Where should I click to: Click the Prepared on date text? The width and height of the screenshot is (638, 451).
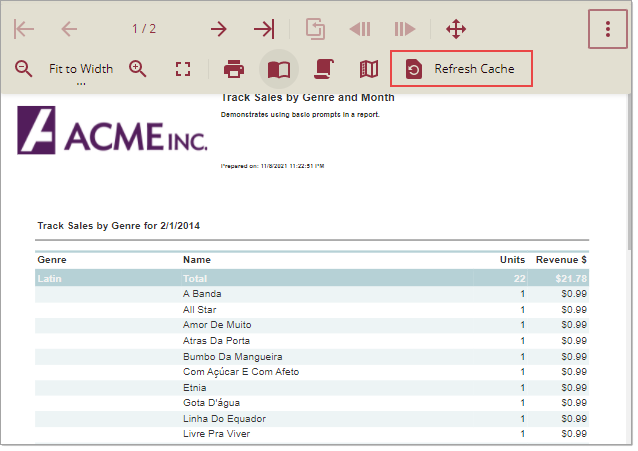coord(273,166)
